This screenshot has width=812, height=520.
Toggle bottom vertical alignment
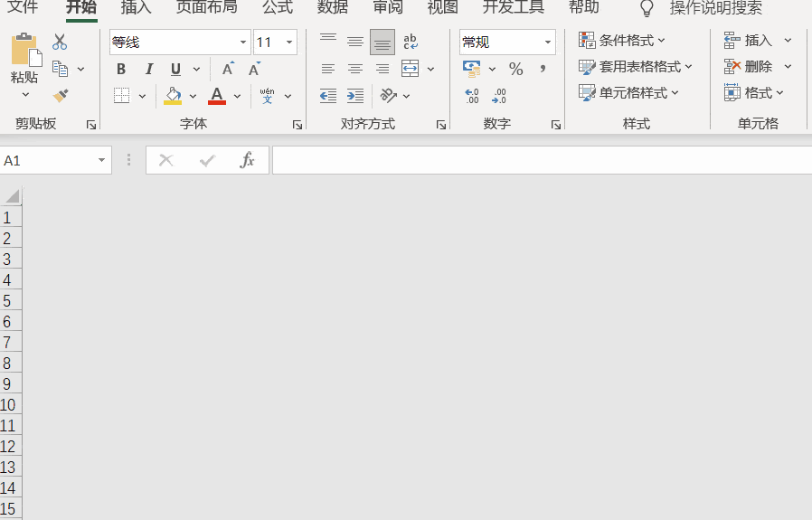point(382,42)
